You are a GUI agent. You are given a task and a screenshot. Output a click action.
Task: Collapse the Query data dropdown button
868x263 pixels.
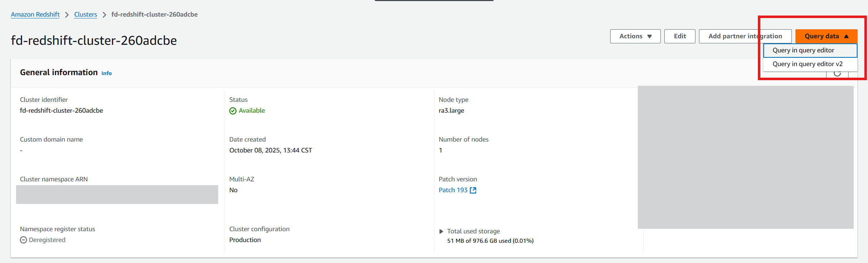coord(826,36)
